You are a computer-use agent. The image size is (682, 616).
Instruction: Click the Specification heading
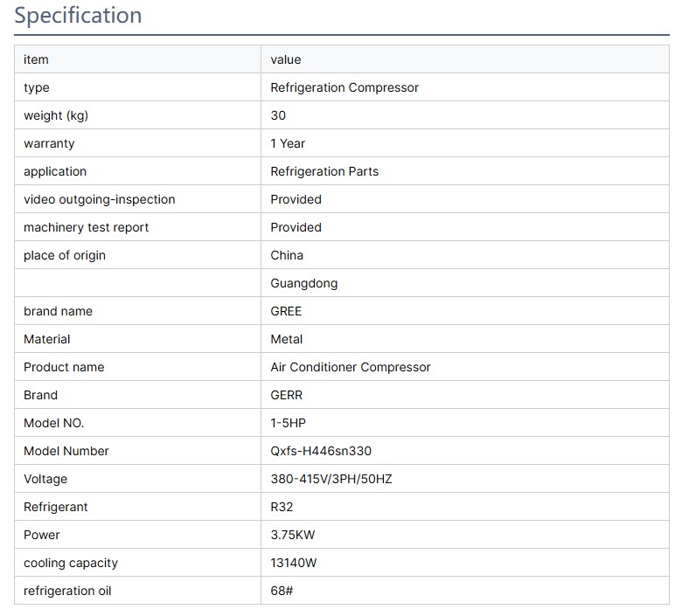pyautogui.click(x=78, y=16)
